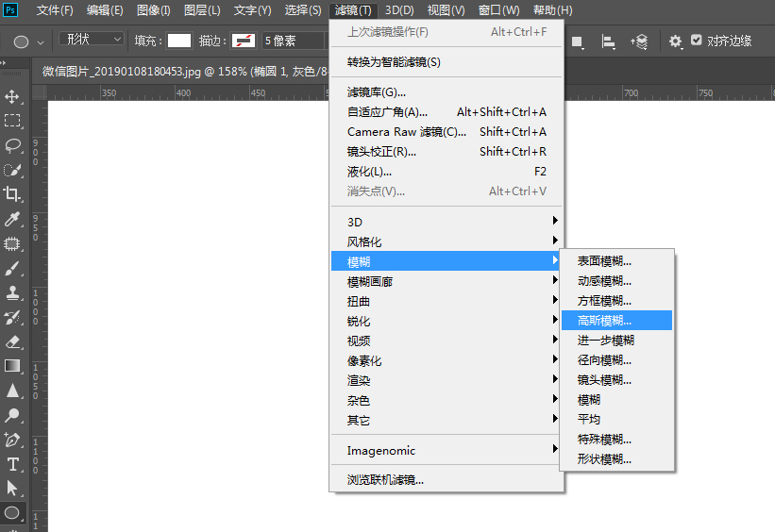Viewport: 775px width, 532px height.
Task: Select the Eraser tool
Action: pos(12,341)
